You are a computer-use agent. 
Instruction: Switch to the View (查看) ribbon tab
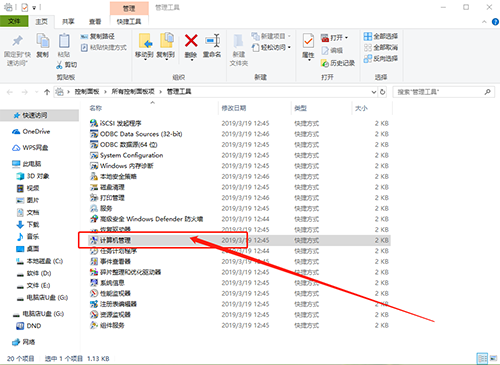95,22
